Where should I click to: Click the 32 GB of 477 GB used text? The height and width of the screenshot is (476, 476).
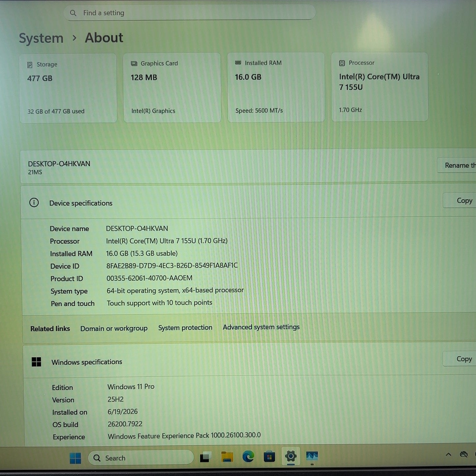pyautogui.click(x=56, y=111)
